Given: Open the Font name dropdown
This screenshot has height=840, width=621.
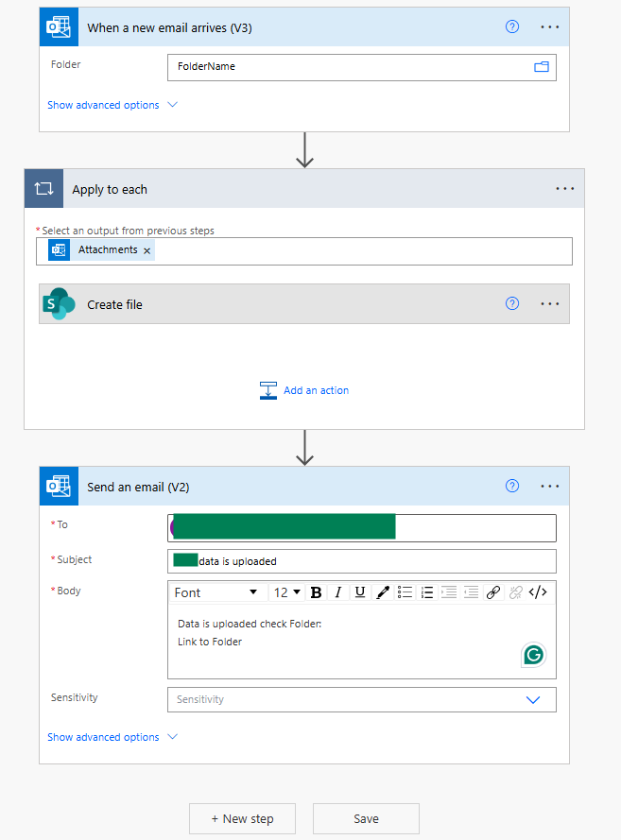Looking at the screenshot, I should 216,592.
